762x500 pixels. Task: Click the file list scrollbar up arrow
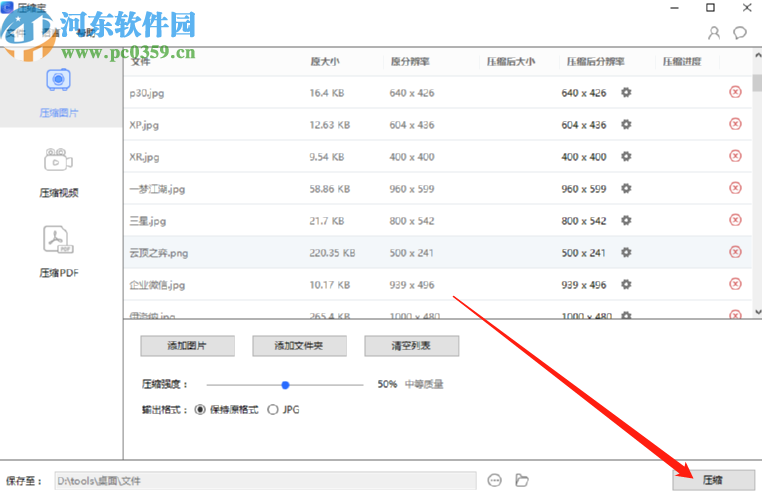(758, 54)
